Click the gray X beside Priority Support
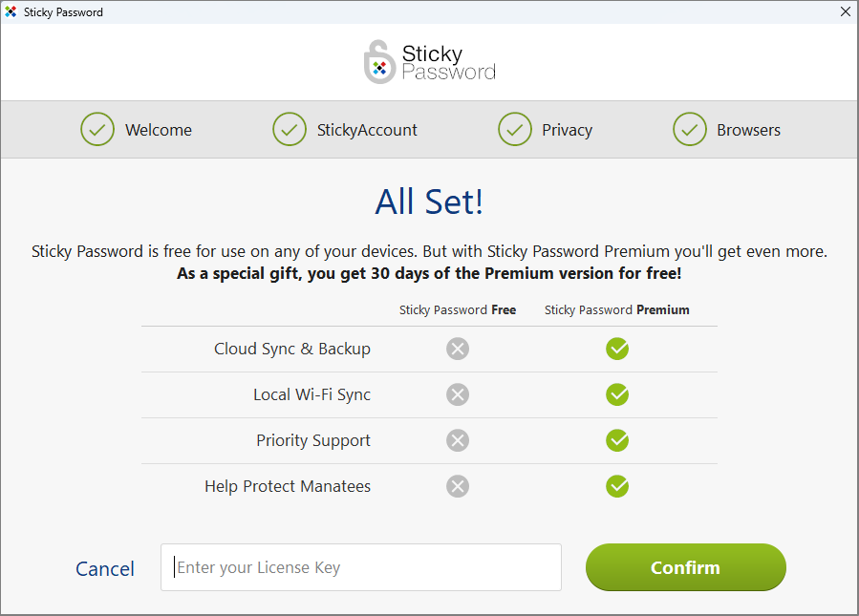Viewport: 859px width, 616px height. (457, 440)
